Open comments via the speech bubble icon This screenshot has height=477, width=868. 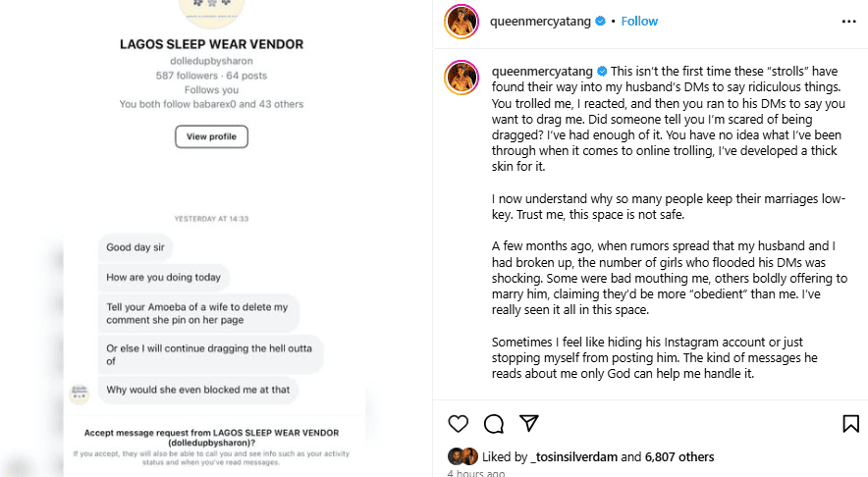pyautogui.click(x=494, y=424)
